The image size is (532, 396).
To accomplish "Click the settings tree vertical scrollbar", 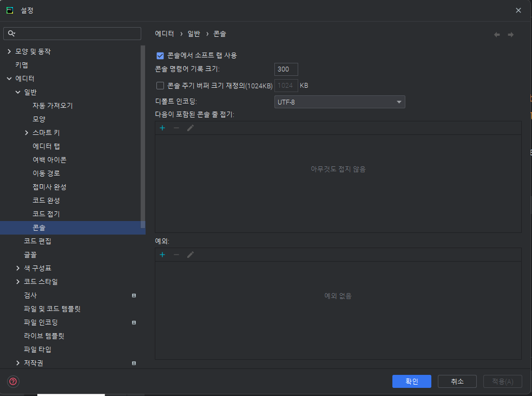I will [143, 137].
